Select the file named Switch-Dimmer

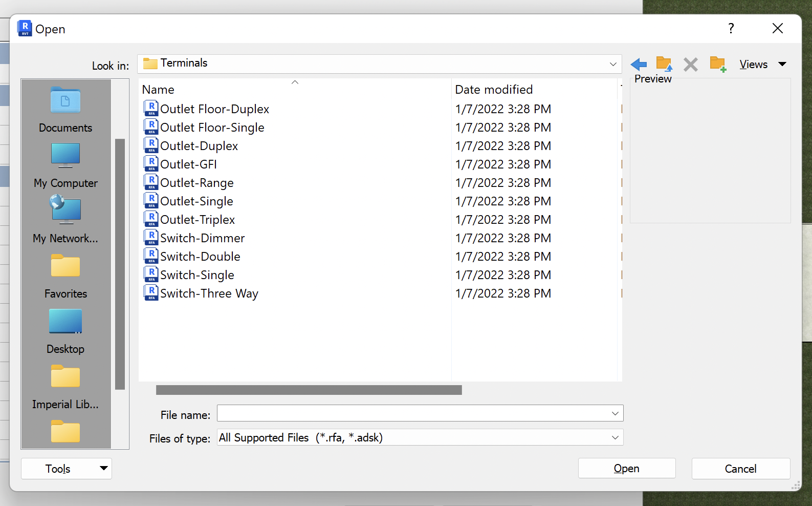pyautogui.click(x=203, y=238)
